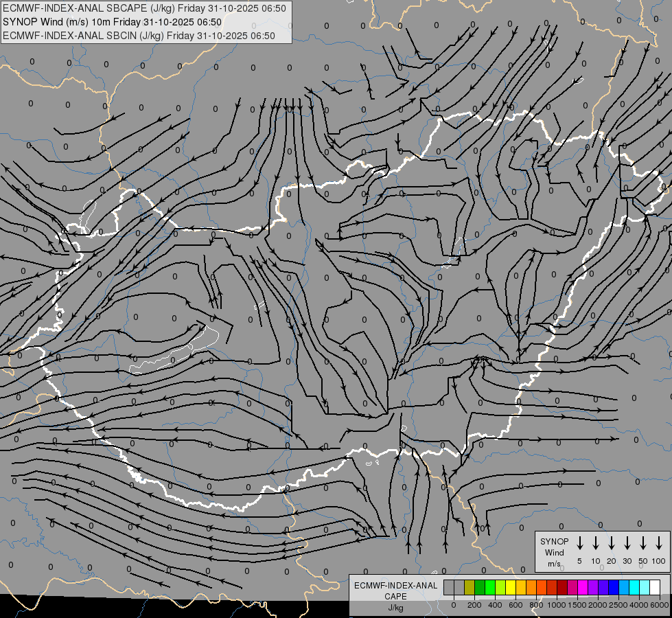The width and height of the screenshot is (672, 618).
Task: Click the '20' speed label under wind arrow
Action: [612, 561]
